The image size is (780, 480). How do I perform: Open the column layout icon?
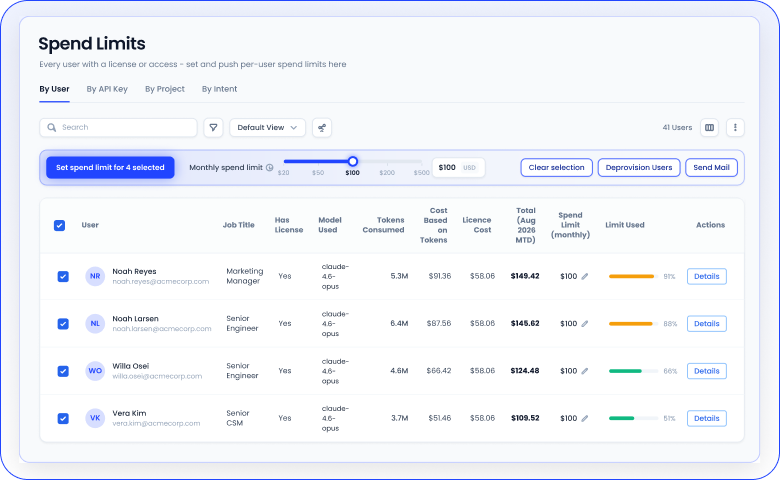click(x=709, y=128)
